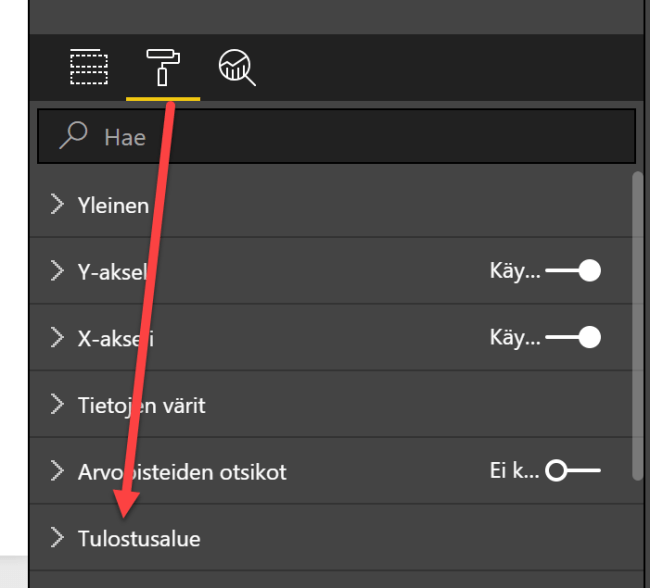
Task: Enable the Arvopisteiden otsikot toggle
Action: click(x=574, y=471)
